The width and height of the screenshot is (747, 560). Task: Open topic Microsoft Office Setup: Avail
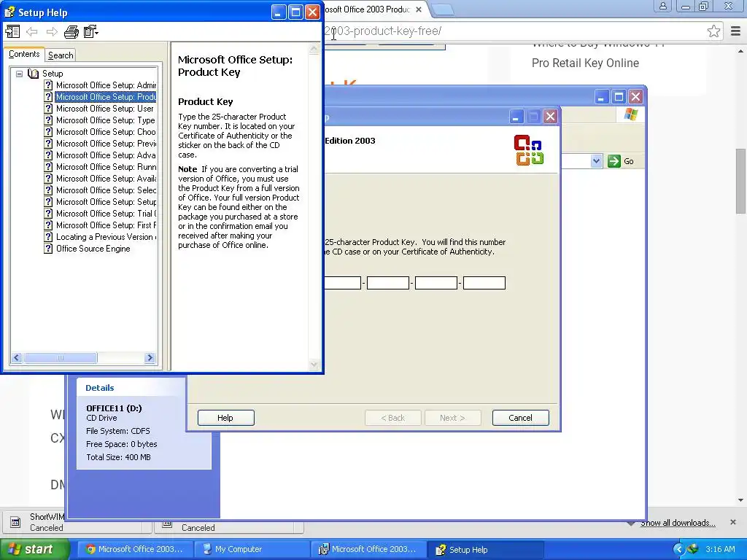point(106,179)
